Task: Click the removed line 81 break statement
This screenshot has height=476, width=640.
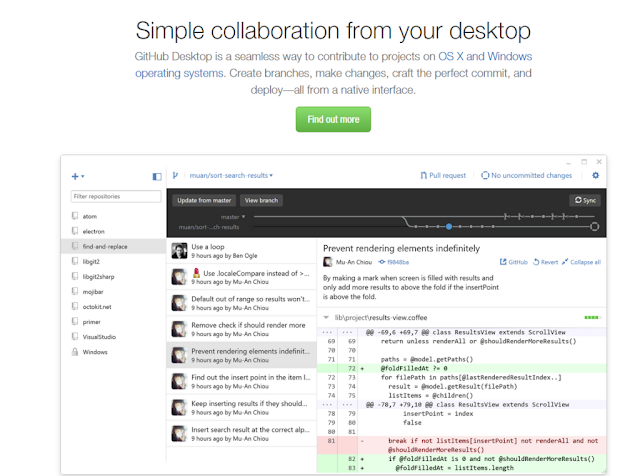Action: pos(462,445)
